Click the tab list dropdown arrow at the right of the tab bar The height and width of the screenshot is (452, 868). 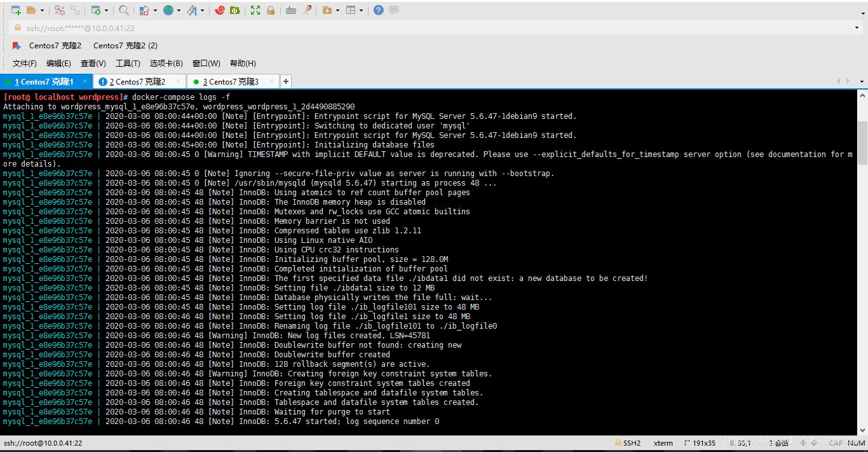[x=862, y=81]
